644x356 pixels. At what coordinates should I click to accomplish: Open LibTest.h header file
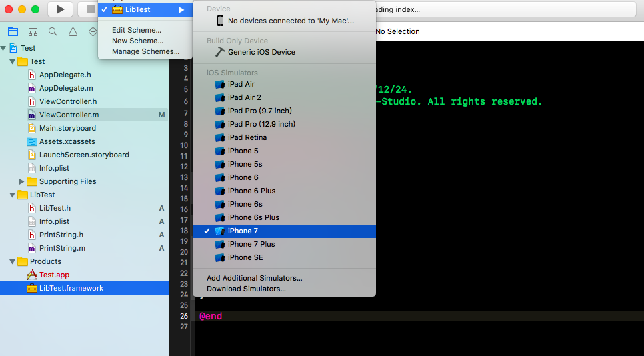click(x=55, y=208)
